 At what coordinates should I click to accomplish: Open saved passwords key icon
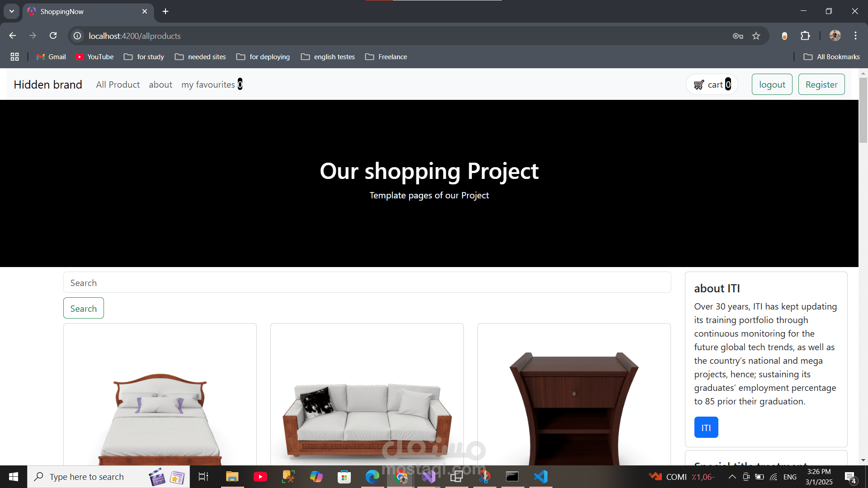tap(738, 36)
